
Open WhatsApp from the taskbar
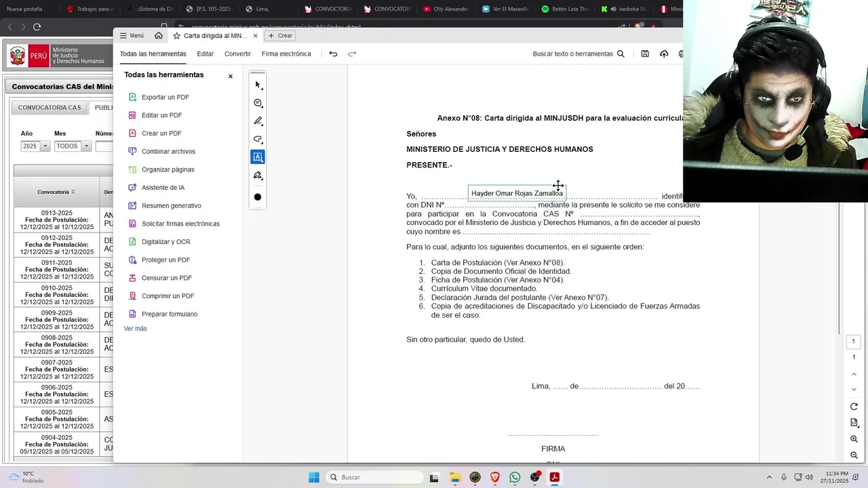point(515,477)
